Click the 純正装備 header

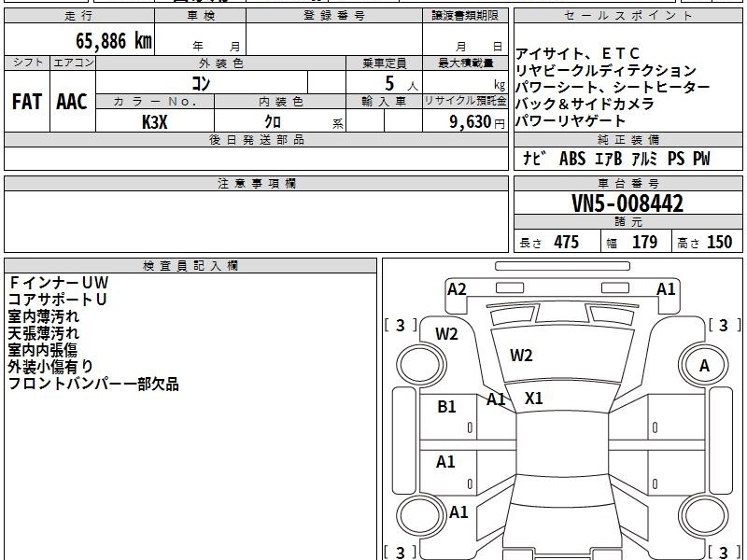627,139
